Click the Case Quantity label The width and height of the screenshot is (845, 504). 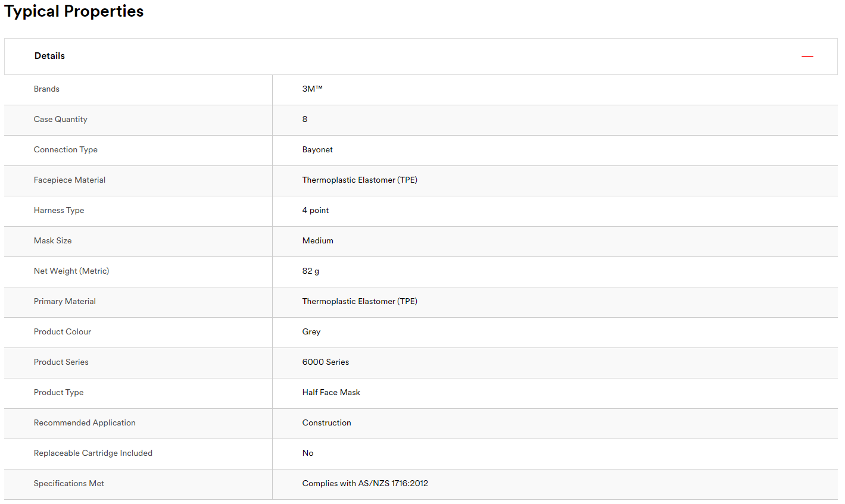(61, 120)
